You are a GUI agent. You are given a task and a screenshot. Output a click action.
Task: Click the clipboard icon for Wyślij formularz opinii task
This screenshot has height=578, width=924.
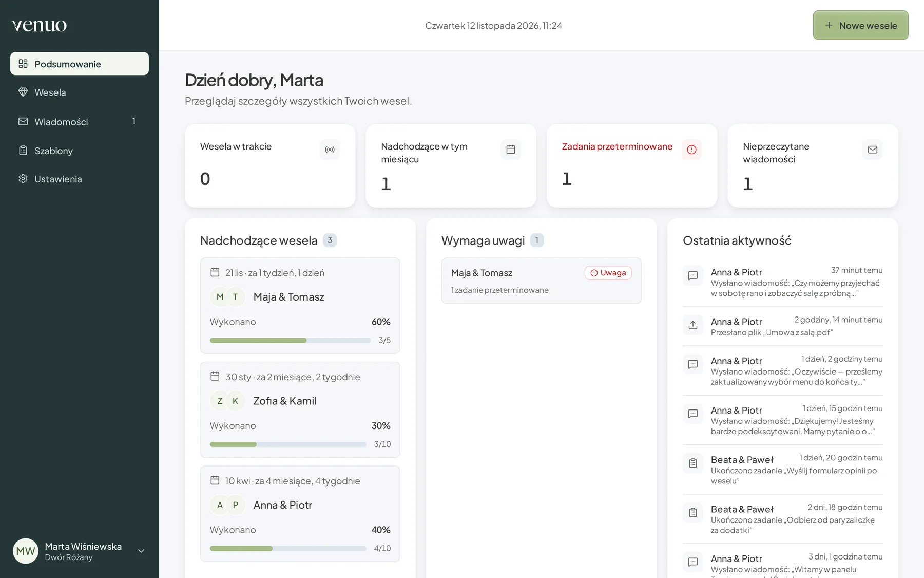click(693, 463)
